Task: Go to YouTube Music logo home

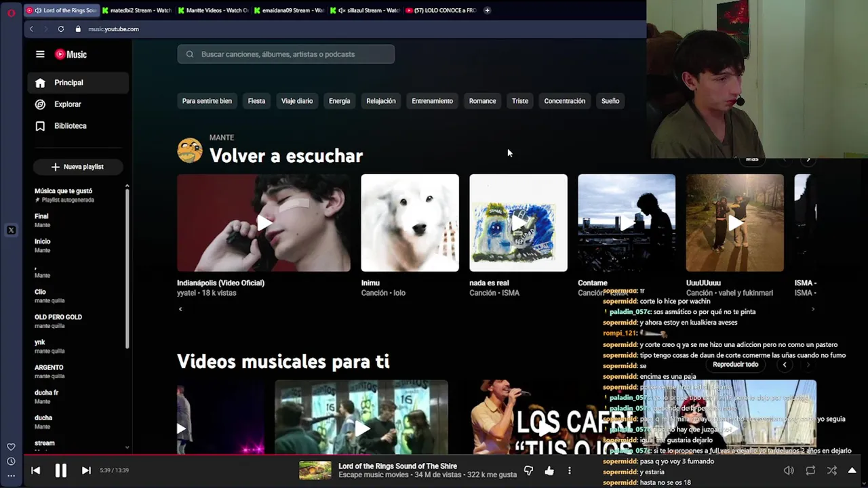Action: (x=71, y=54)
